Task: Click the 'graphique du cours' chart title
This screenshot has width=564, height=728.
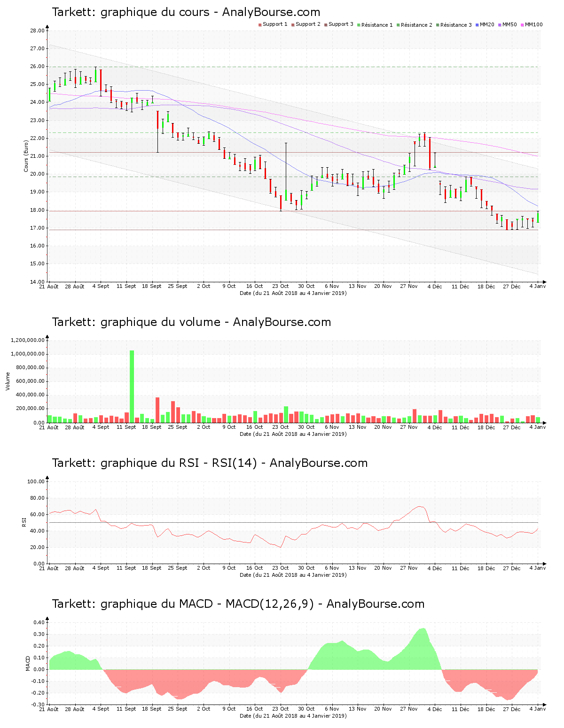Action: tap(186, 12)
